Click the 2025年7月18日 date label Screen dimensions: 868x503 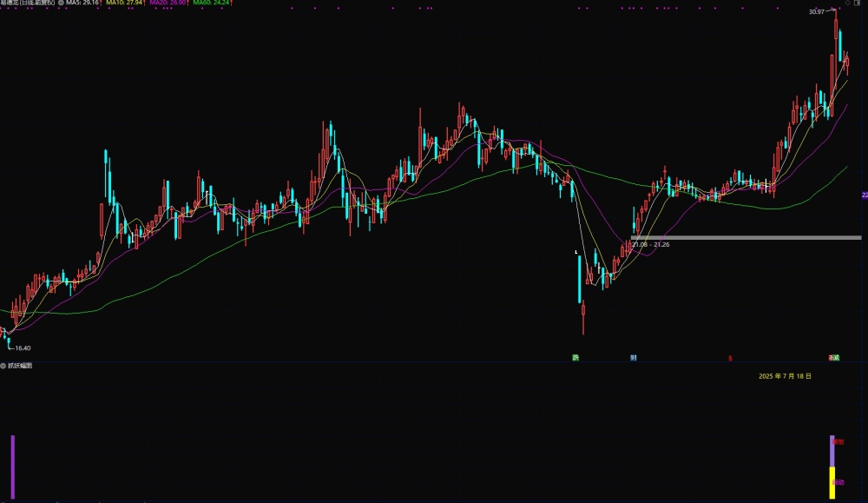click(785, 376)
